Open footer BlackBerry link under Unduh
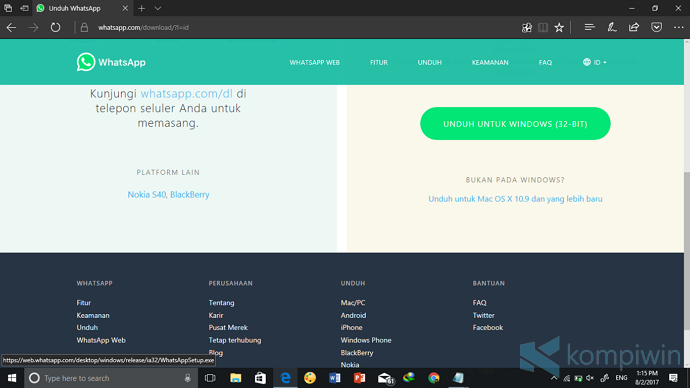This screenshot has height=388, width=690. (x=356, y=353)
